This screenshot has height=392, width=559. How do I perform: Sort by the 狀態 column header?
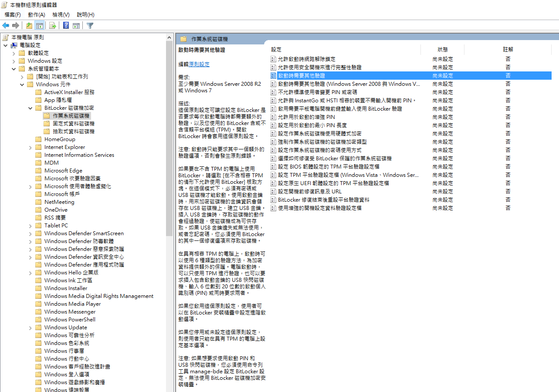coord(443,50)
